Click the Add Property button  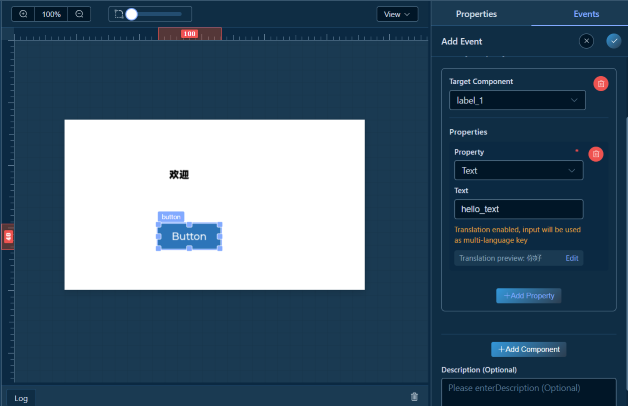[x=529, y=295]
